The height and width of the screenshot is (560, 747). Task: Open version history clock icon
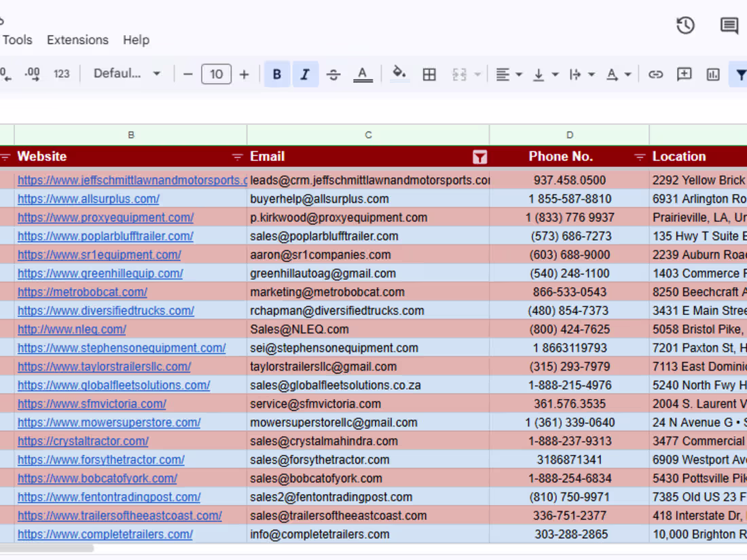coord(685,26)
